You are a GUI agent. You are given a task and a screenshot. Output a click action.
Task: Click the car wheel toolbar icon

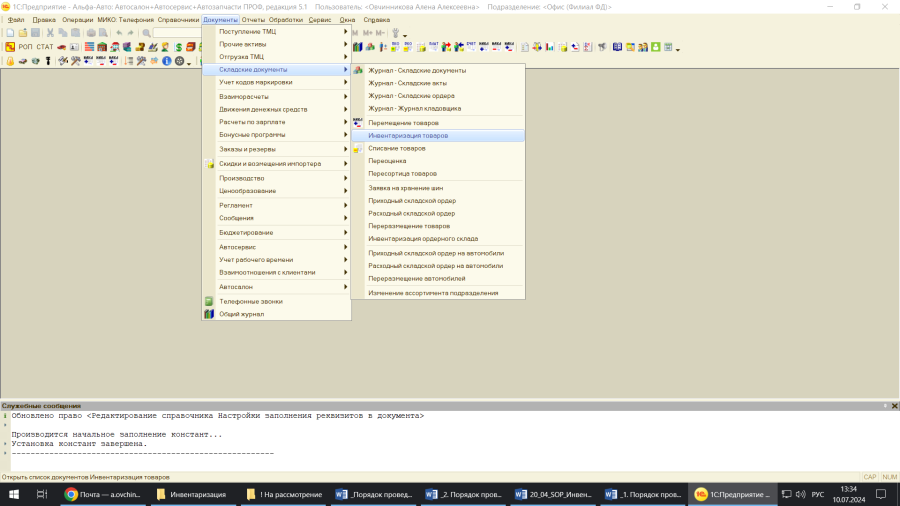click(x=180, y=61)
